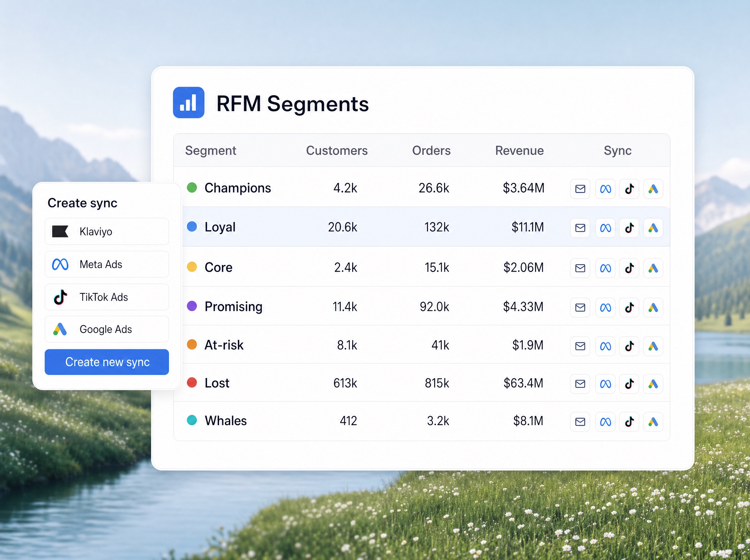Select Promising row Meta icon

pyautogui.click(x=605, y=308)
